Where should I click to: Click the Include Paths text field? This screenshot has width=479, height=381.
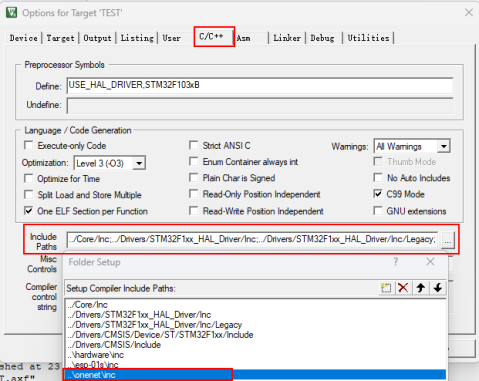(252, 240)
